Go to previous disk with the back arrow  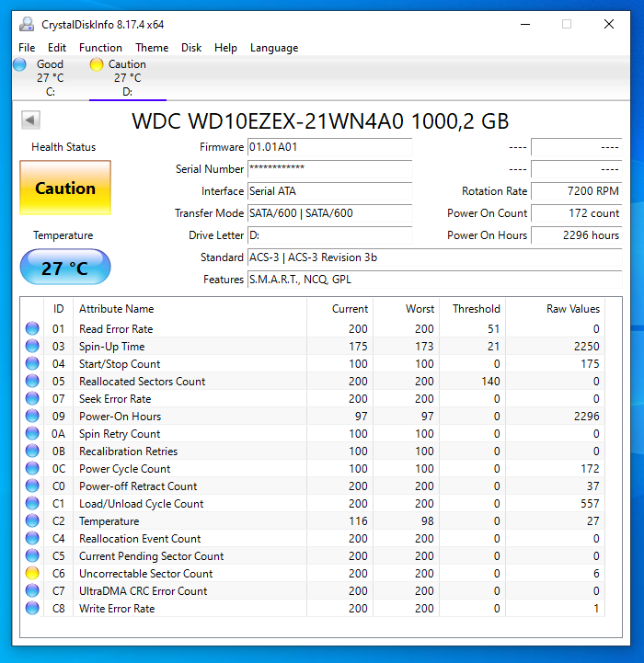pos(30,120)
